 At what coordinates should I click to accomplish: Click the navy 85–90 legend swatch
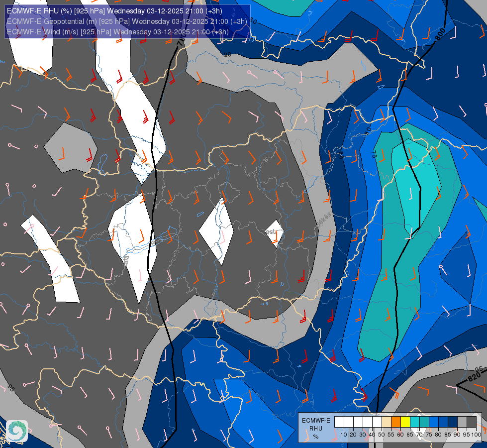pos(453,422)
